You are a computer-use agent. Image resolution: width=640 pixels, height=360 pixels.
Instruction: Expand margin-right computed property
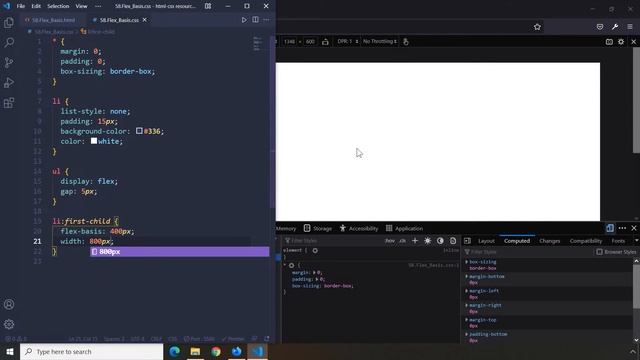467,305
